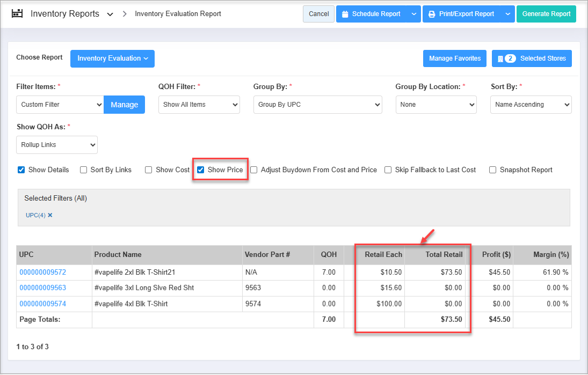Click the Manage Favorites button
This screenshot has height=375, width=588.
[x=455, y=58]
